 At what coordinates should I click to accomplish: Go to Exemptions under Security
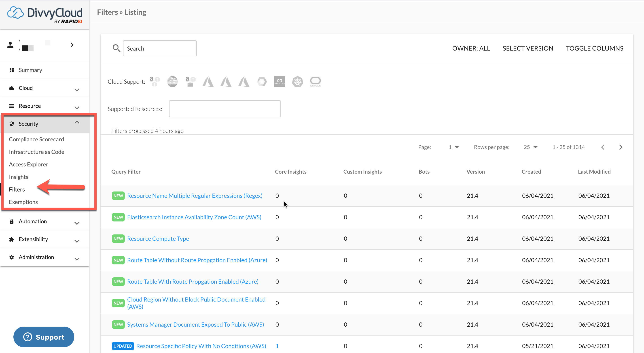tap(23, 202)
